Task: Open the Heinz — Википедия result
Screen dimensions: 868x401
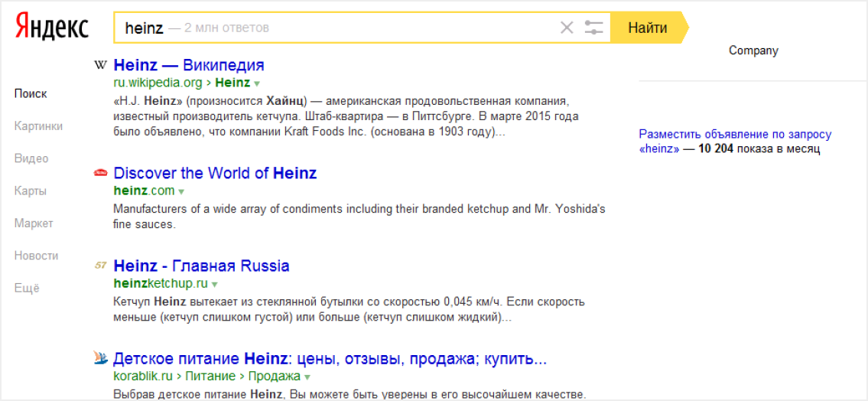Action: pos(188,65)
